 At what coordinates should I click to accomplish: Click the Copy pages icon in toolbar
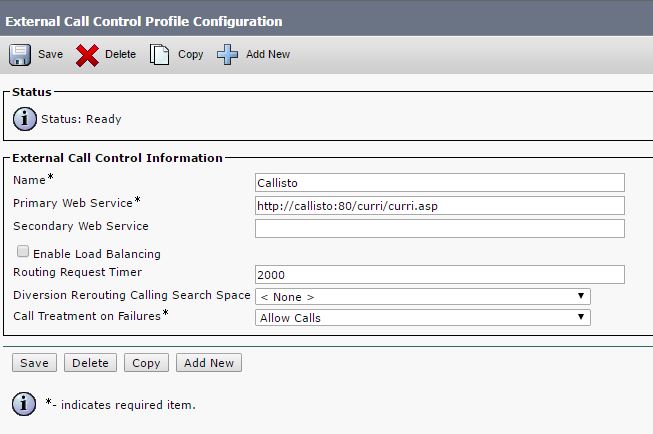160,55
